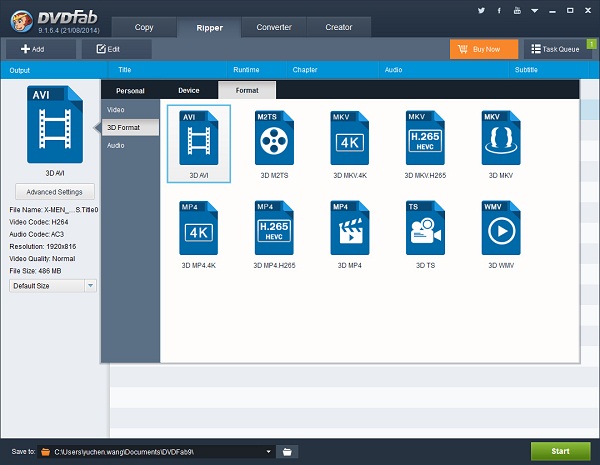The height and width of the screenshot is (465, 600).
Task: Expand the Save to path dropdown
Action: tap(269, 452)
